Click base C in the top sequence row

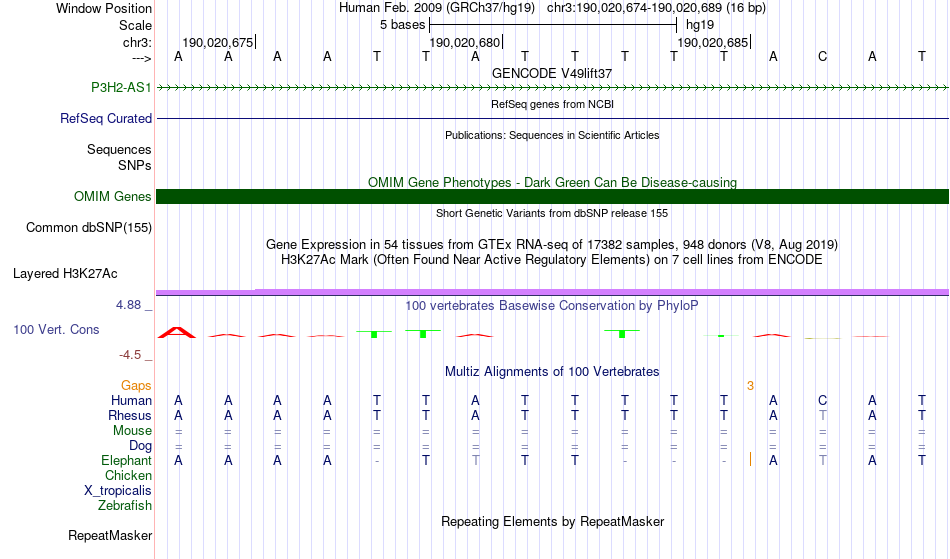822,56
